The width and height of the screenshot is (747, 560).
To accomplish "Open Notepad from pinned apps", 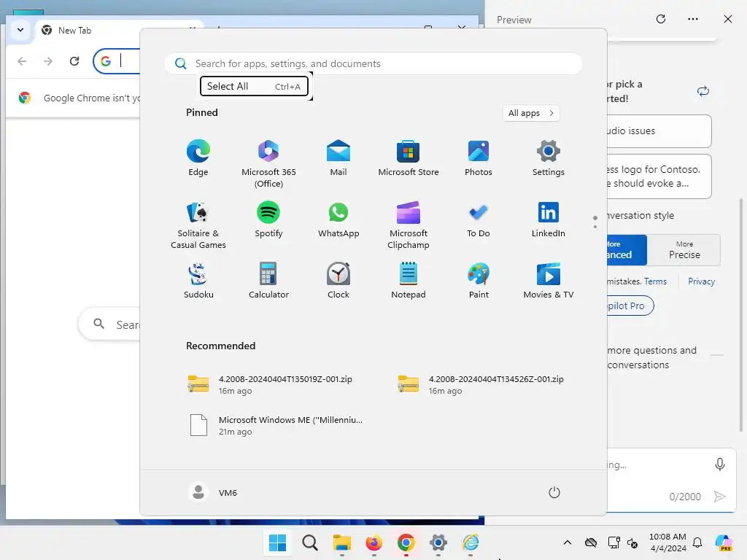I will tap(409, 281).
